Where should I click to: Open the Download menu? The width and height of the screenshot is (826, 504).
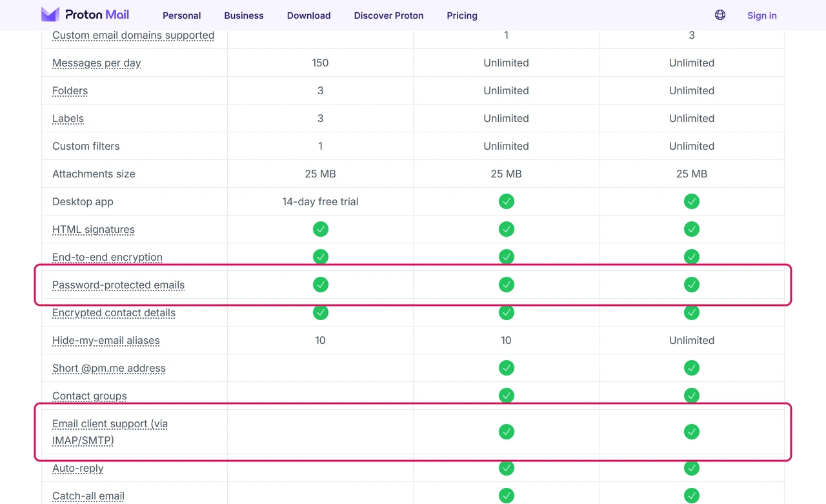pos(308,15)
